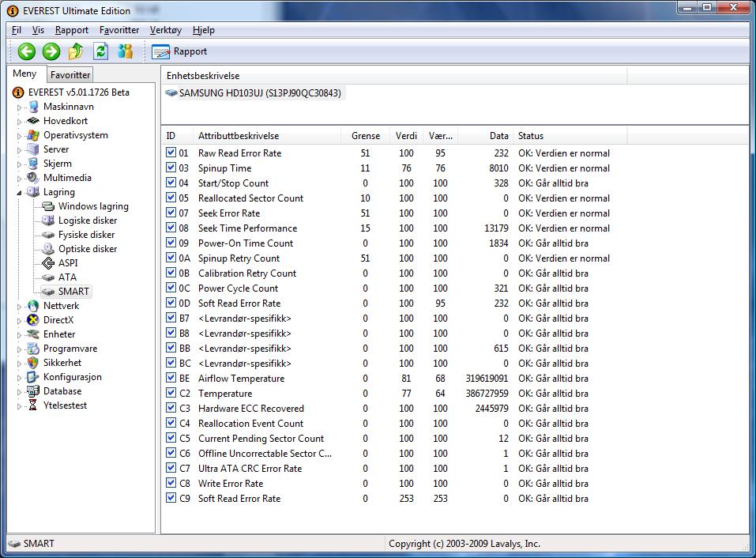
Task: Click the green Back arrow toolbar icon
Action: 27,51
